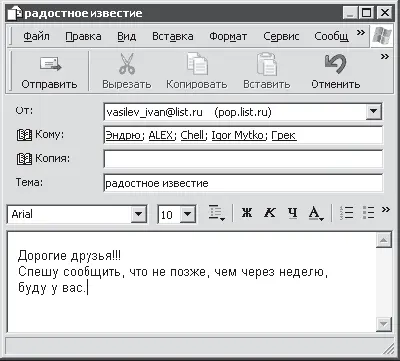
Task: Click recipient Грек in Кому field
Action: 284,135
